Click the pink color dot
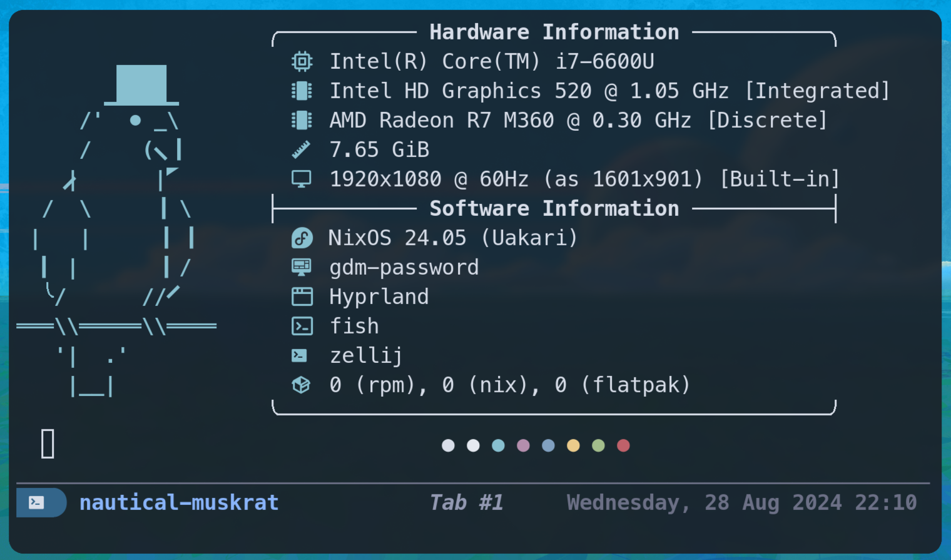The height and width of the screenshot is (560, 951). pyautogui.click(x=523, y=445)
